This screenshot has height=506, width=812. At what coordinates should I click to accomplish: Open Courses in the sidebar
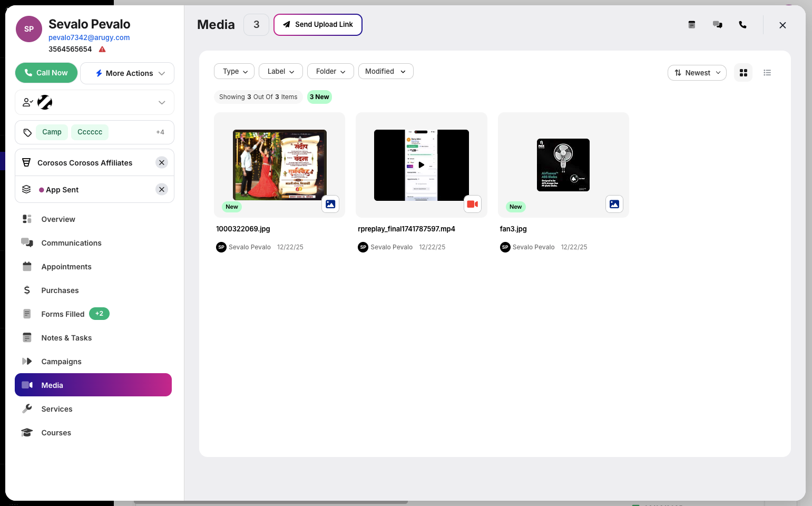[93, 433]
